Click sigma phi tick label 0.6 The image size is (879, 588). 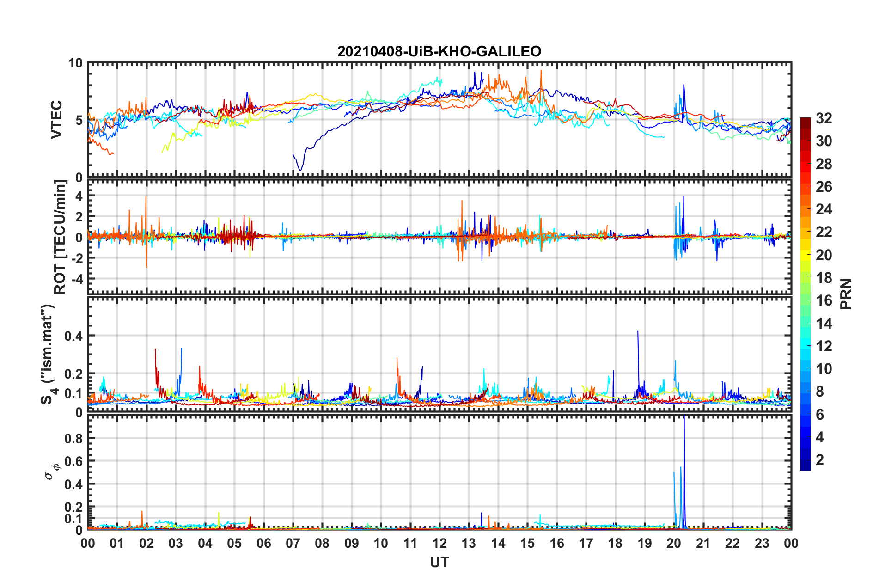click(x=73, y=461)
